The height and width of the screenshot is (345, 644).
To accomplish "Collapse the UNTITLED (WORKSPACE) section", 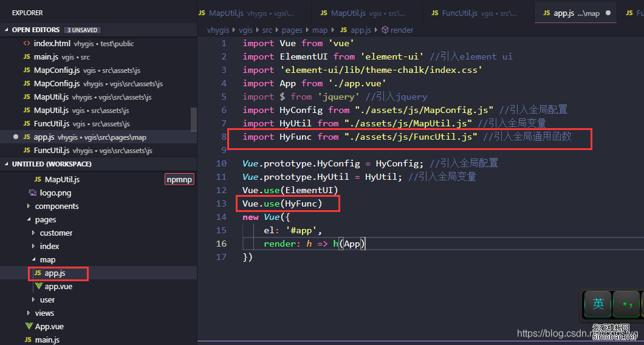I will coord(7,165).
